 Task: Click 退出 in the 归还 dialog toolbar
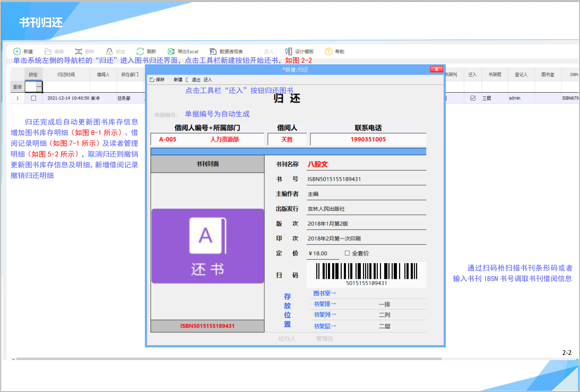coord(196,79)
